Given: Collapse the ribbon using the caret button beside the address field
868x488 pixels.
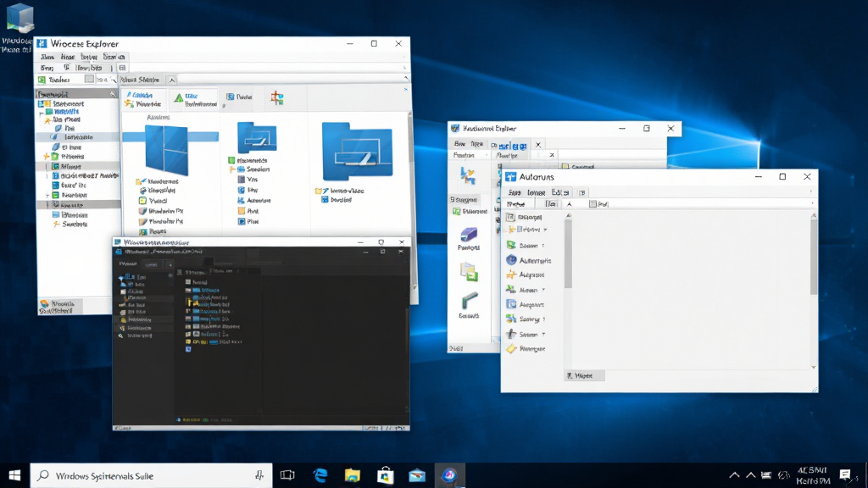Looking at the screenshot, I should click(171, 80).
